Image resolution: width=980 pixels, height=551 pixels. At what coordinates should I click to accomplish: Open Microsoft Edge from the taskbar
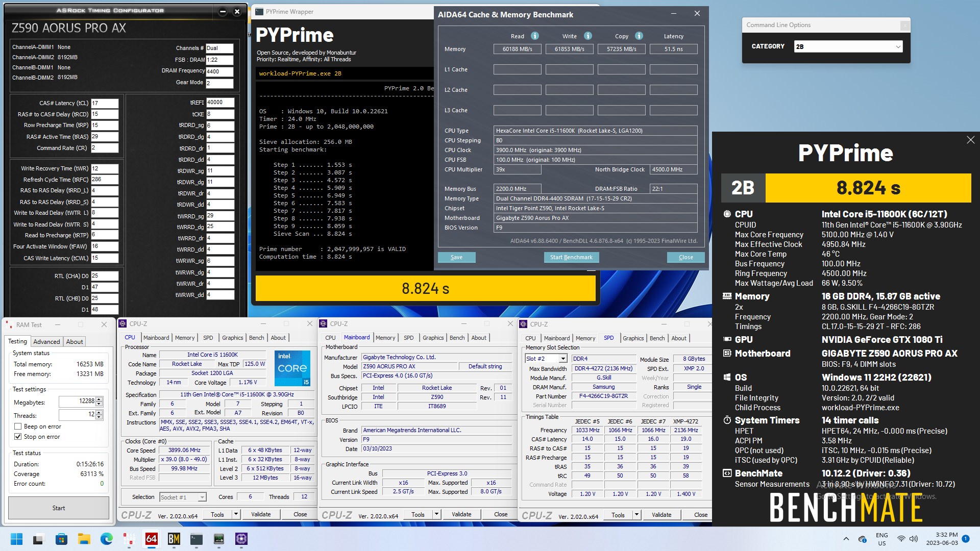(106, 539)
